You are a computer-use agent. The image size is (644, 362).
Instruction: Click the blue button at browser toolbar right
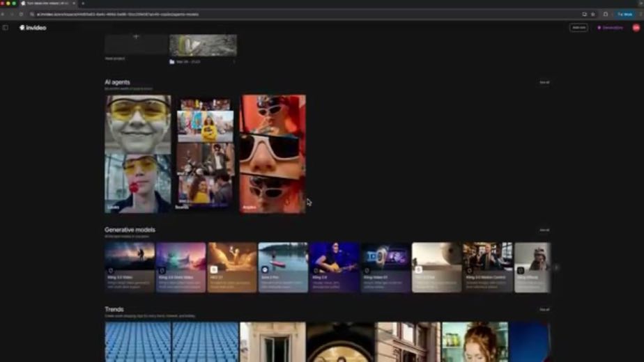pyautogui.click(x=625, y=14)
